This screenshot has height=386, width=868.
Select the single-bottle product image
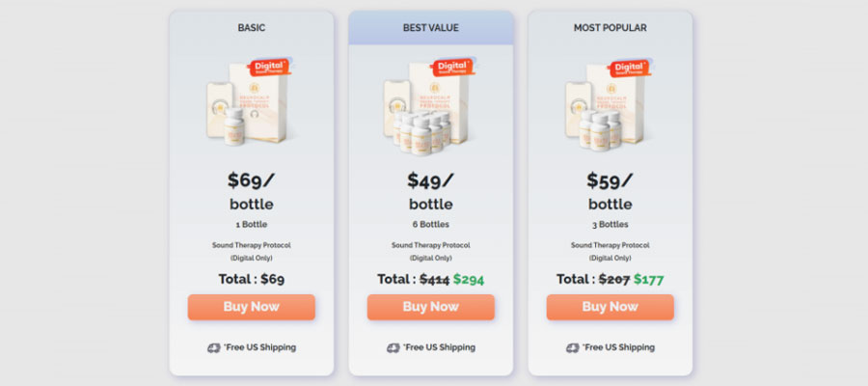pyautogui.click(x=252, y=102)
